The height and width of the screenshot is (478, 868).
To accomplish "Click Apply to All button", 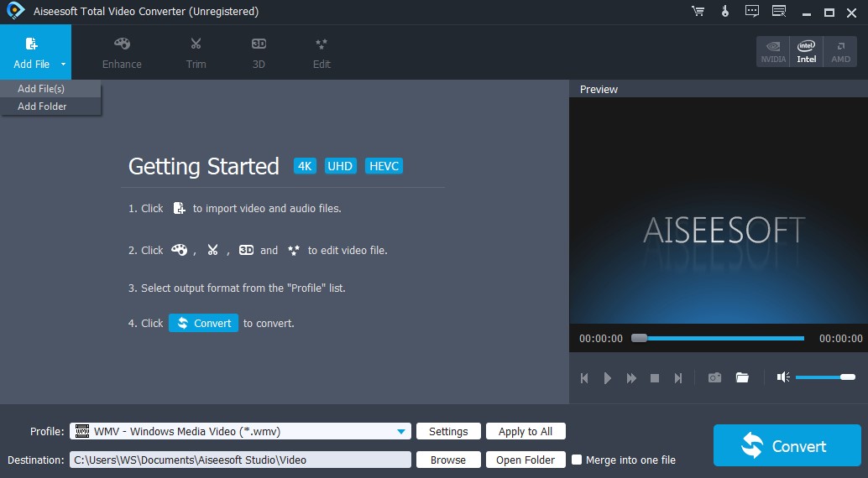I will tap(526, 432).
